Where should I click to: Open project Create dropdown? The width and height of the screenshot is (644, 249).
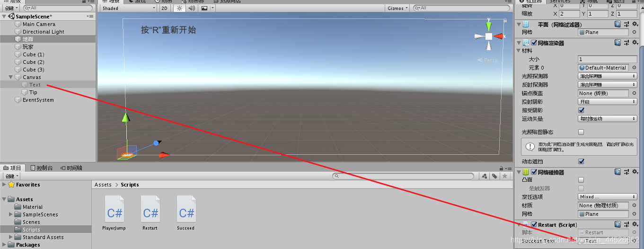point(11,176)
